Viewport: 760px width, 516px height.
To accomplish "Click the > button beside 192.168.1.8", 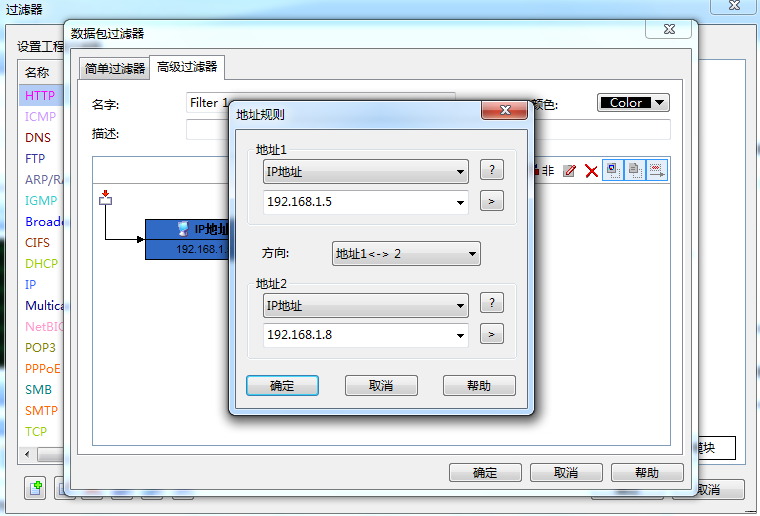I will tap(491, 334).
